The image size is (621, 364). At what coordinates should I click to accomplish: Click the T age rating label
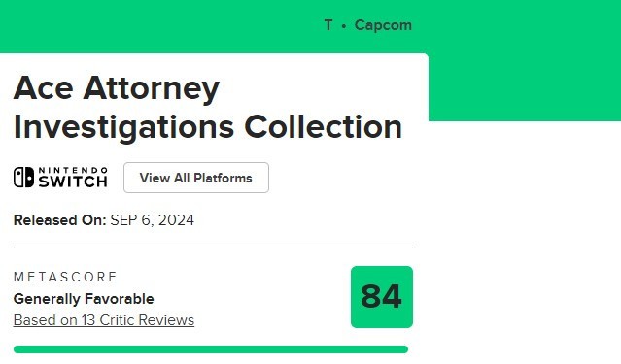point(328,25)
